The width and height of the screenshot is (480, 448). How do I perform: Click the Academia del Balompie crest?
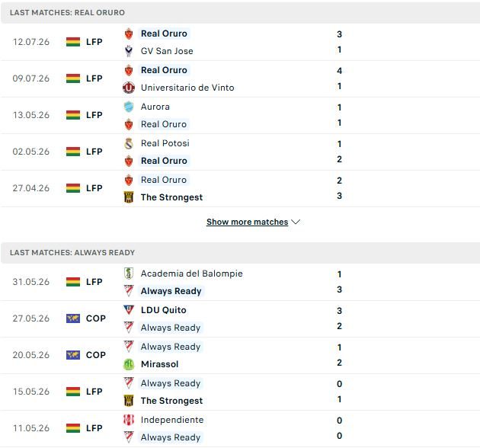point(129,274)
